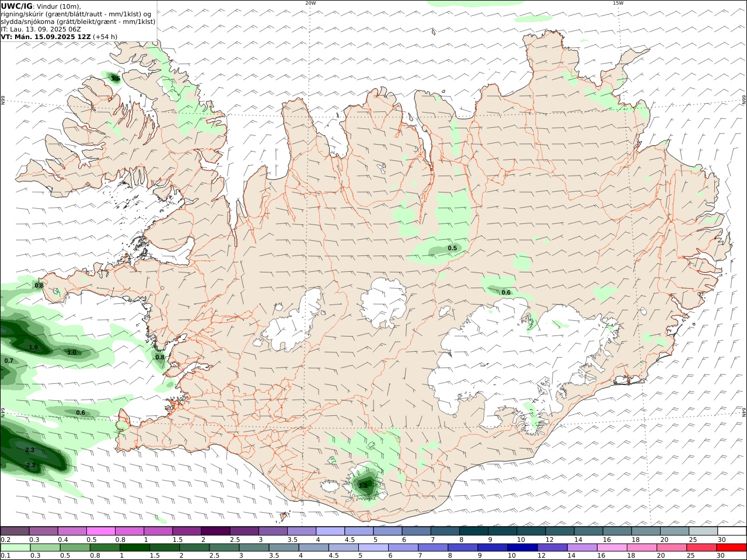
Task: Click the '0.1' label under the lower legend row
Action: click(5, 555)
